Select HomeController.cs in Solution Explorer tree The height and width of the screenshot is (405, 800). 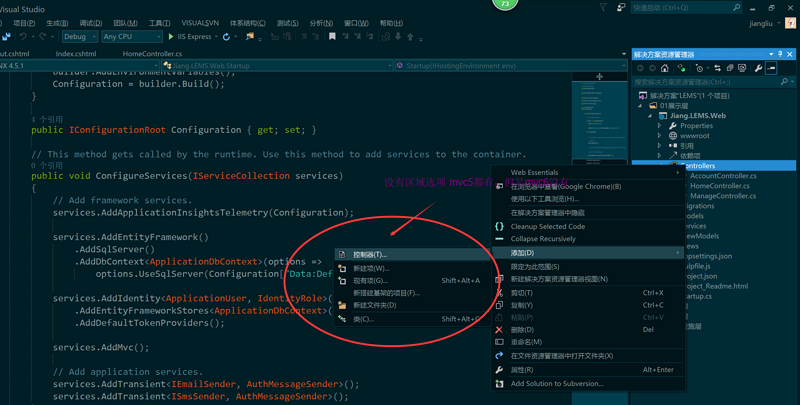(719, 186)
